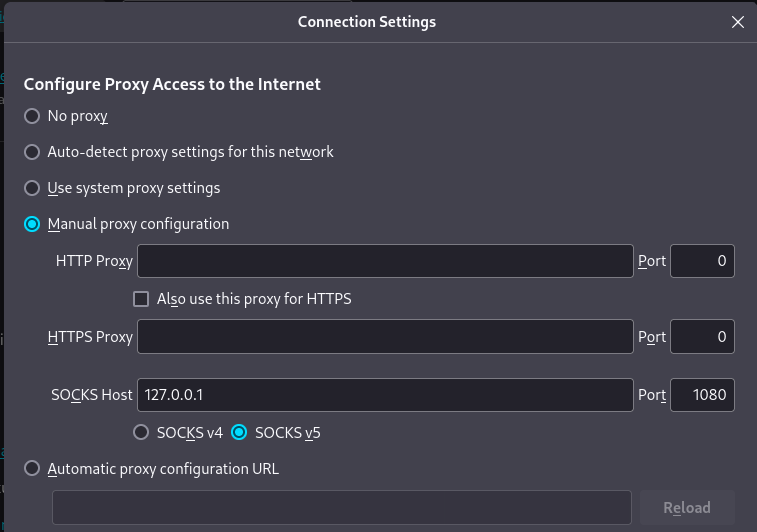
Task: Choose Auto-detect proxy settings for this network
Action: click(x=32, y=152)
